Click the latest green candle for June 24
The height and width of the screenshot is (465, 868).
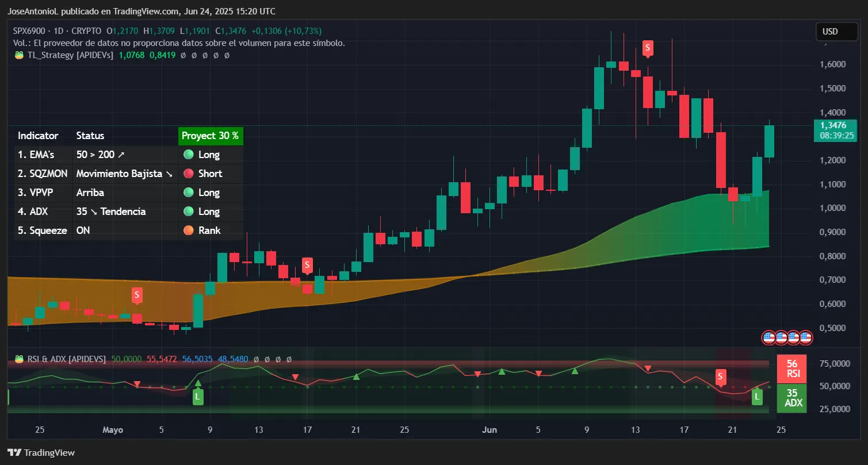point(769,141)
